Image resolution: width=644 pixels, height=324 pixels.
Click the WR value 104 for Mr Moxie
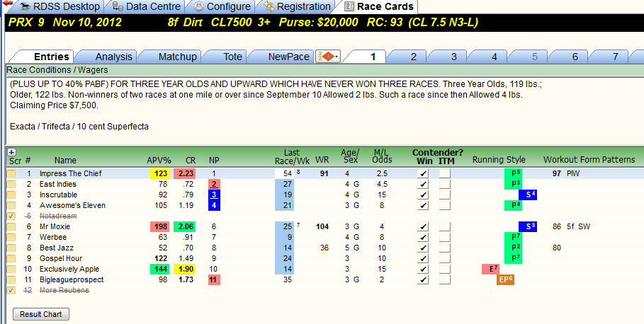[x=322, y=227]
